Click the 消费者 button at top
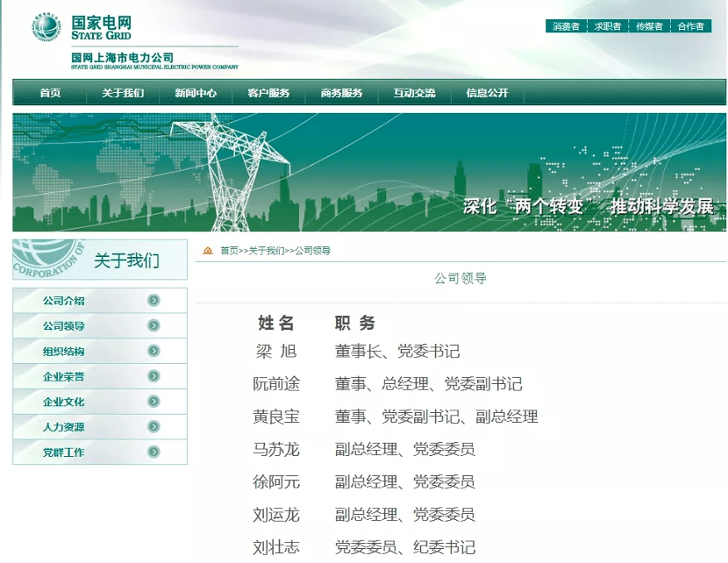The width and height of the screenshot is (728, 563). (566, 26)
